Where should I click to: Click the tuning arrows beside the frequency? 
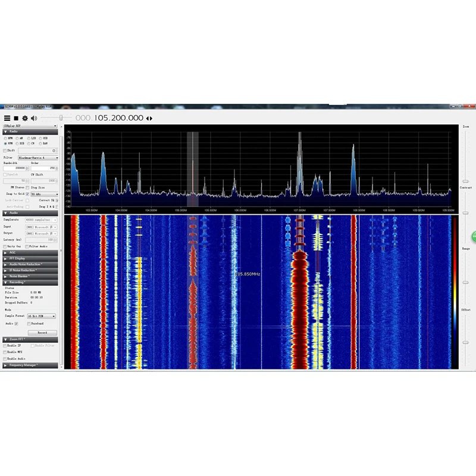click(149, 118)
